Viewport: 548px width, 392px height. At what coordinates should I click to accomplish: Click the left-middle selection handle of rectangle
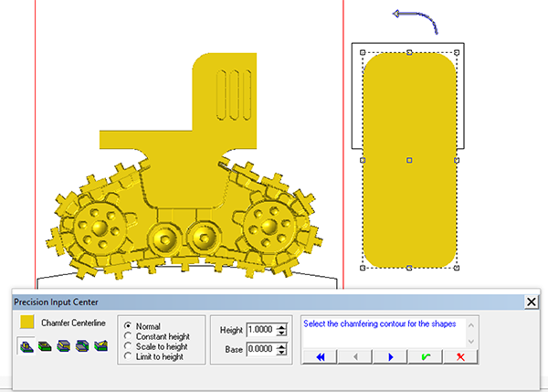363,160
